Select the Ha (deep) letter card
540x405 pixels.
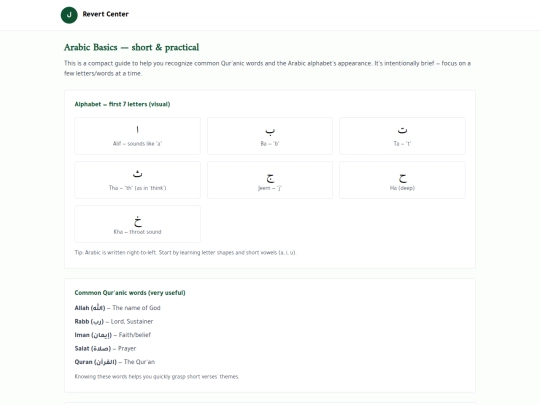pos(402,180)
